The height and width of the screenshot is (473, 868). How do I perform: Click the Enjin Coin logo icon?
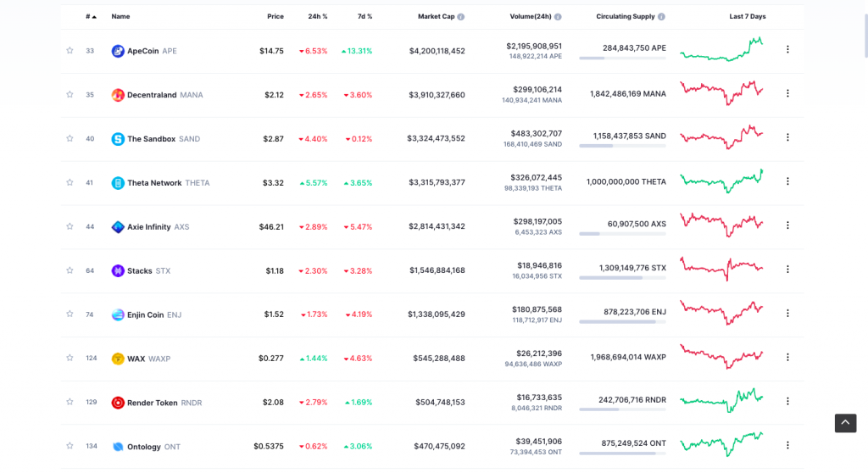118,314
